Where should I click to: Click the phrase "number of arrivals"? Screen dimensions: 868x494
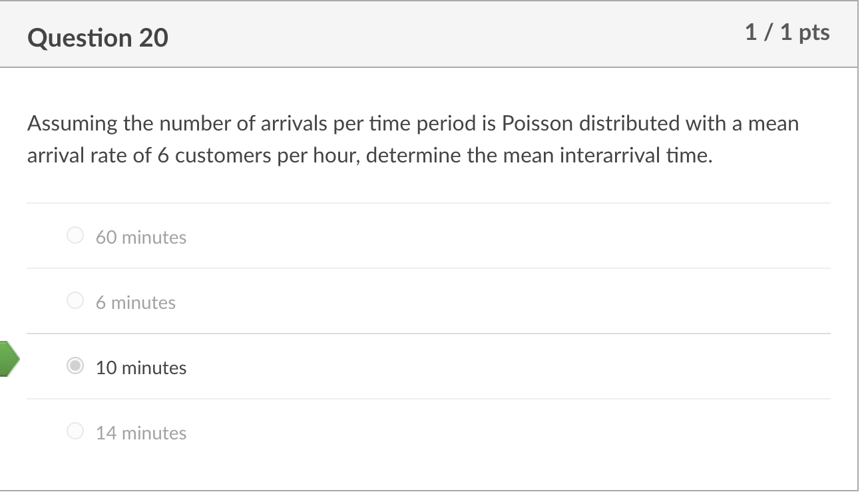tap(224, 124)
